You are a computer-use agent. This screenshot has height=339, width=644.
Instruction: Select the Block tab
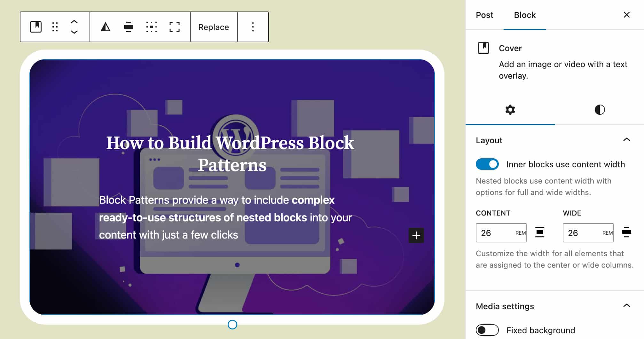[x=524, y=15]
